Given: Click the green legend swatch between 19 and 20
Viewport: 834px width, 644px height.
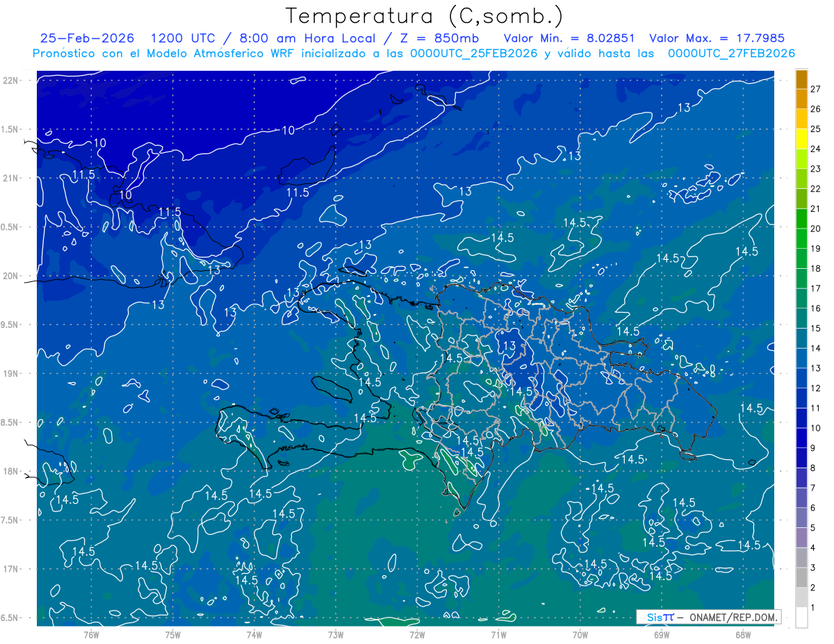Looking at the screenshot, I should 801,239.
